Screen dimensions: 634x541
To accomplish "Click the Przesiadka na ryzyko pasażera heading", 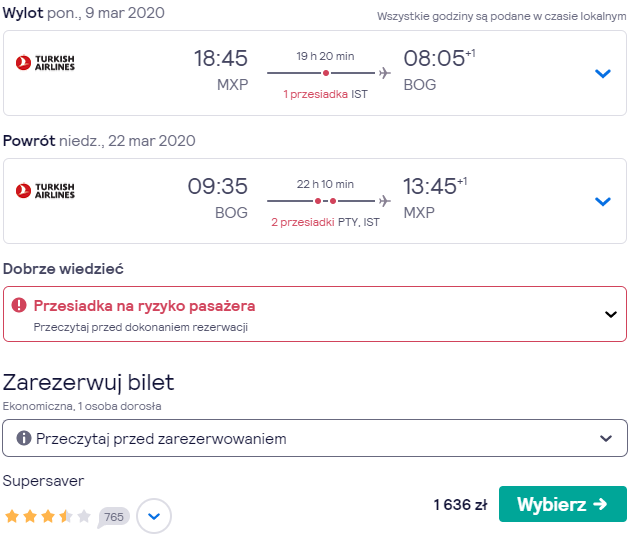I will point(144,306).
